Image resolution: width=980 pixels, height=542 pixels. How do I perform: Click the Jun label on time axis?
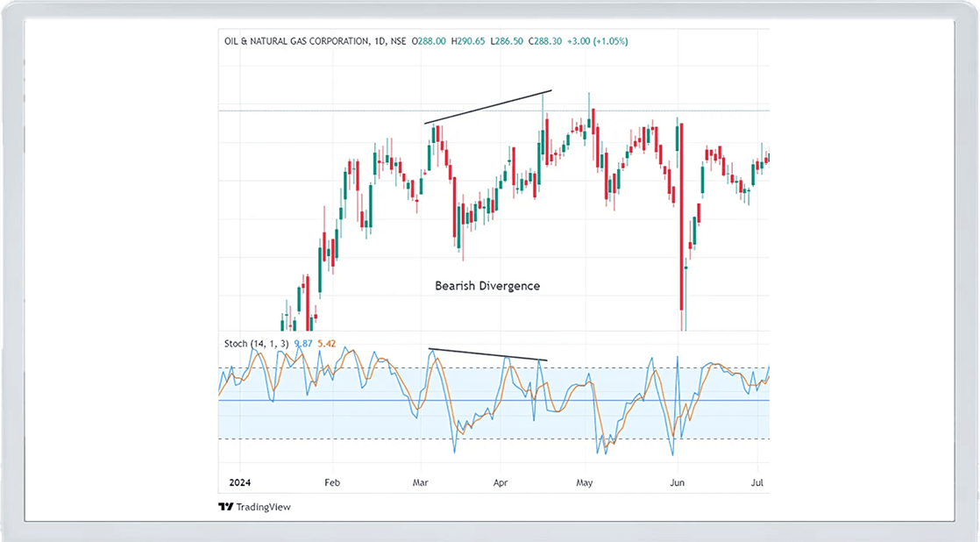[x=676, y=482]
